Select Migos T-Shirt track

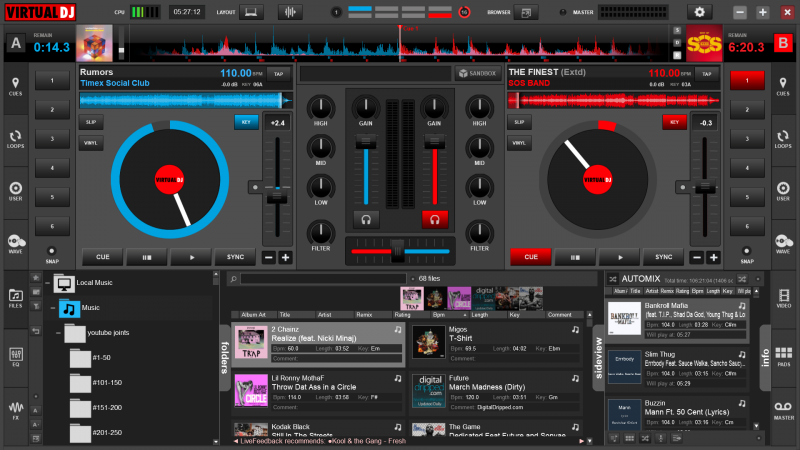[495, 344]
